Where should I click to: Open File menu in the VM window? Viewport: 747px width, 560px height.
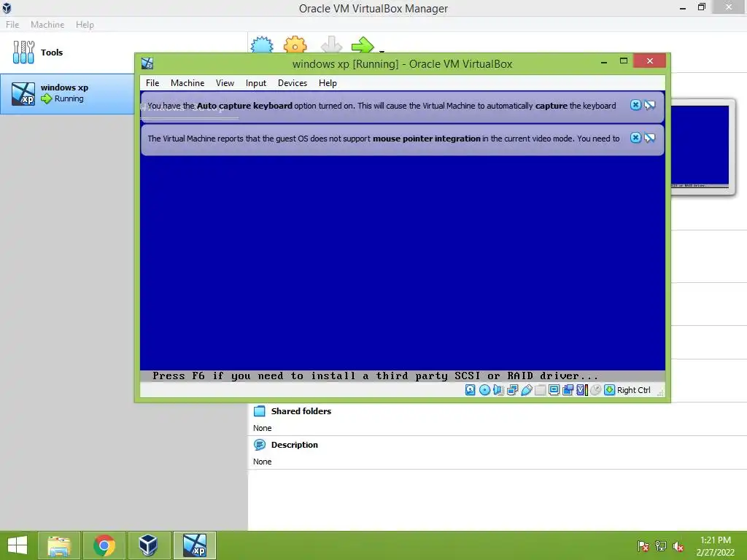click(x=152, y=83)
